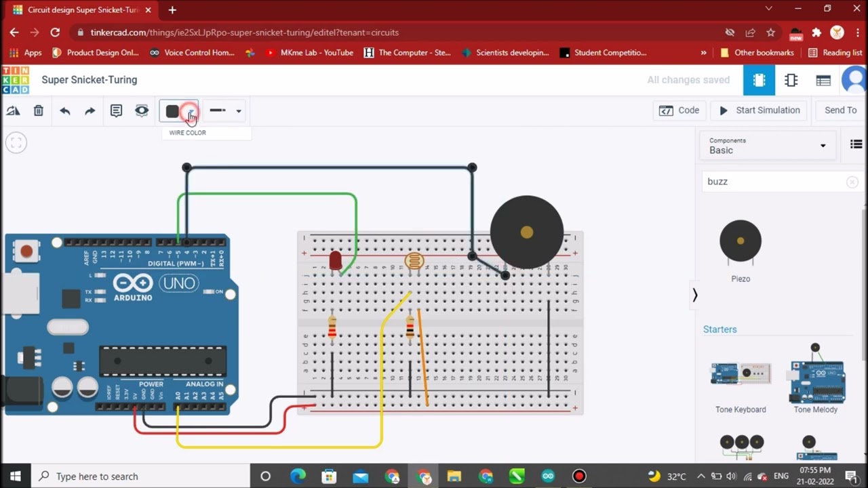
Task: Share this page icon
Action: (750, 33)
